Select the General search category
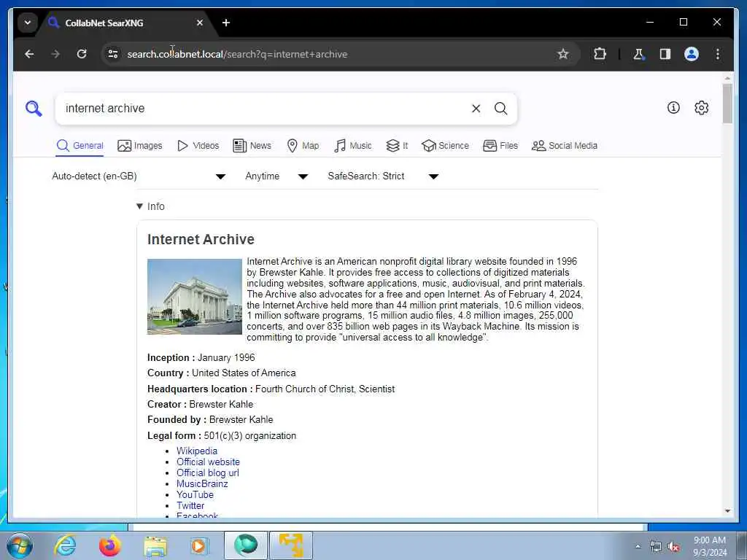Viewport: 747px width, 560px height. click(80, 146)
